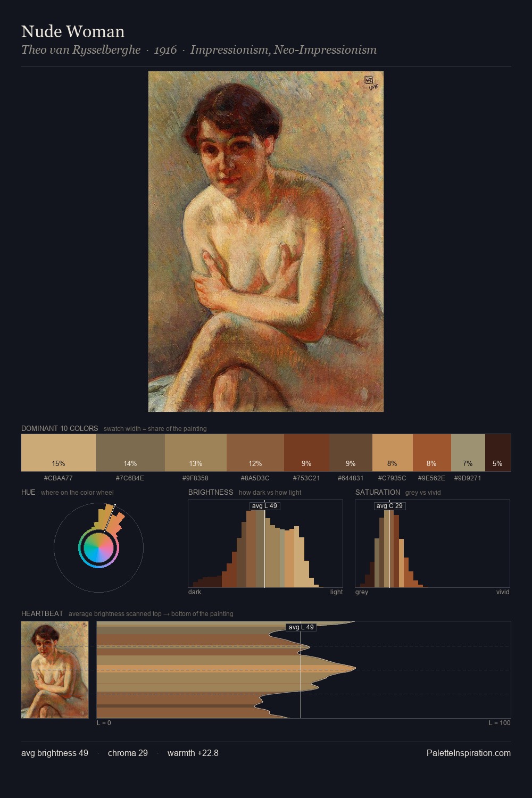Screen dimensions: 532x798
Task: Click the hex code #9D9271 label
Action: 468,478
